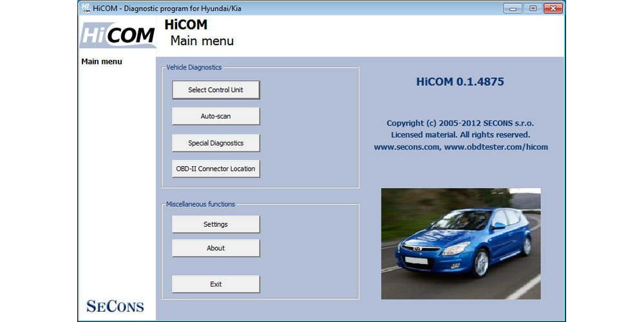Select Main menu in the left sidebar
644x322 pixels.
[x=102, y=62]
